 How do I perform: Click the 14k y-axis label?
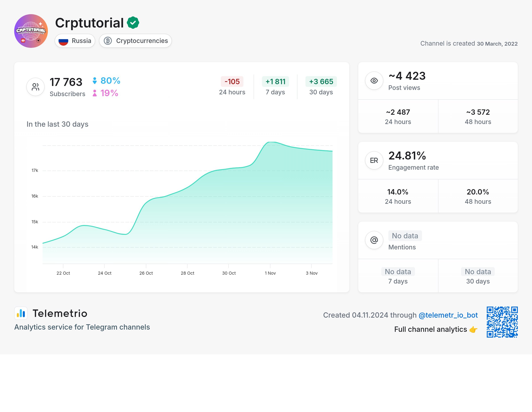35,247
